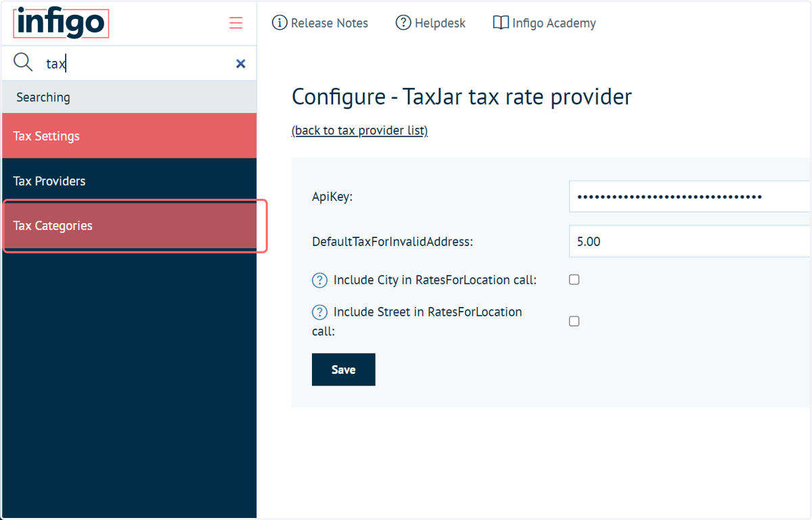Open Tax Providers menu item

pos(129,181)
